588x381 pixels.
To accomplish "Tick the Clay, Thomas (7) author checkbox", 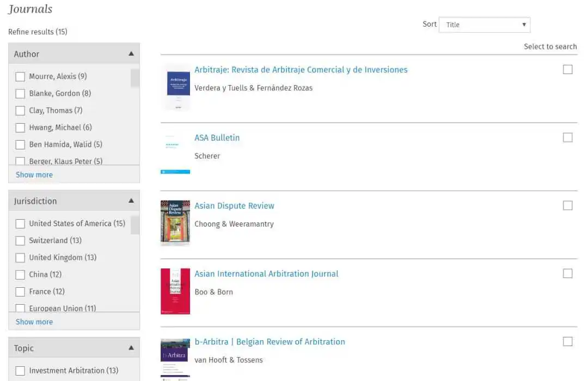I will [20, 111].
